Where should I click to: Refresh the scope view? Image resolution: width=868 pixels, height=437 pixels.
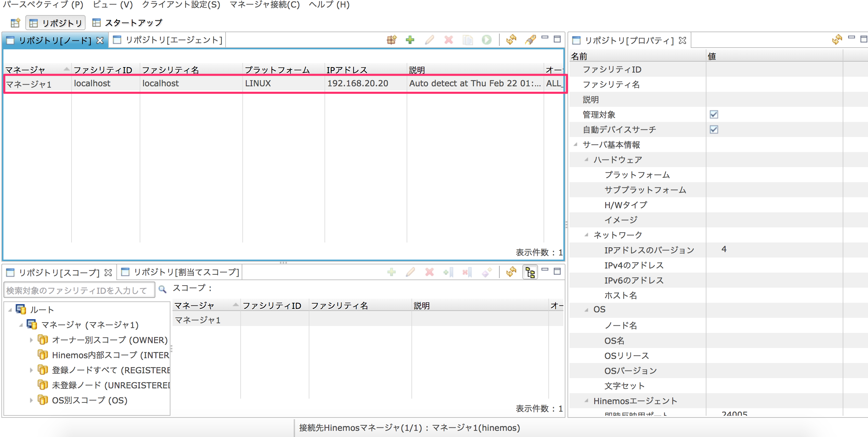coord(511,273)
